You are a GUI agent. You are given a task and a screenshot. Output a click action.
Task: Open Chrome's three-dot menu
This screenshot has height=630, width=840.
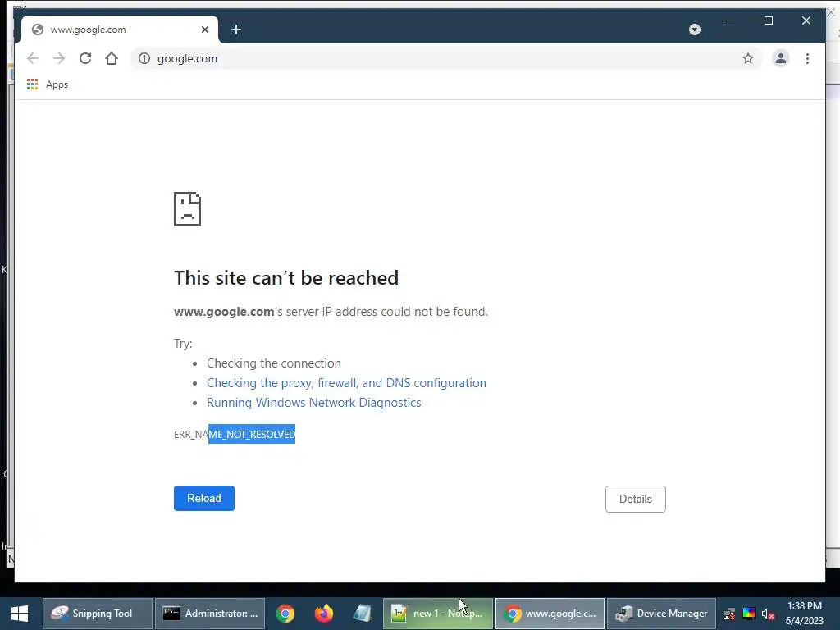pyautogui.click(x=807, y=58)
